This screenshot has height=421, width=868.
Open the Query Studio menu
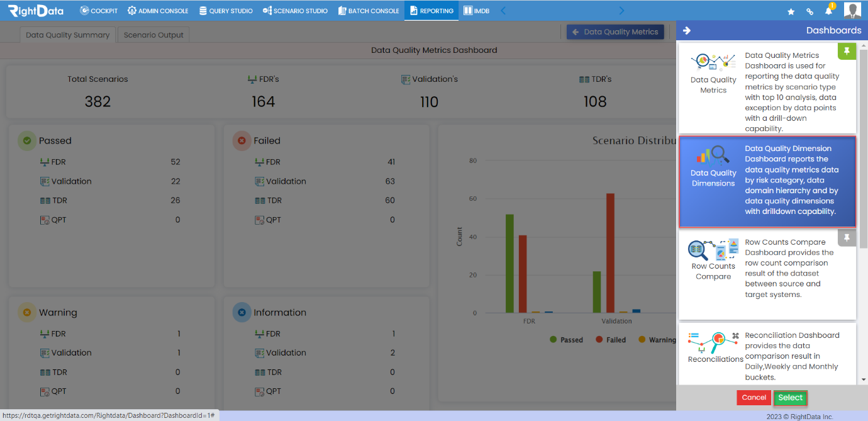[x=226, y=11]
